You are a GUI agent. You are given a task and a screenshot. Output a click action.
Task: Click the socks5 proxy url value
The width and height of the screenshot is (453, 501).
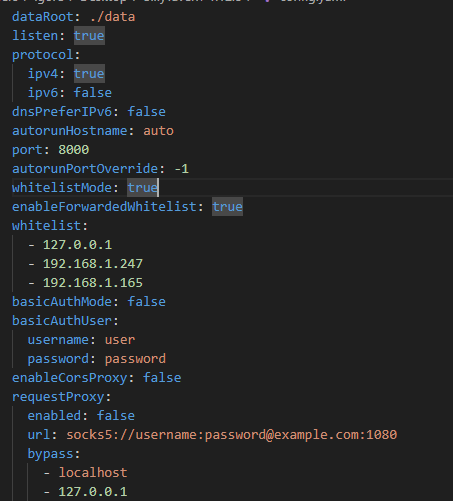click(x=232, y=435)
